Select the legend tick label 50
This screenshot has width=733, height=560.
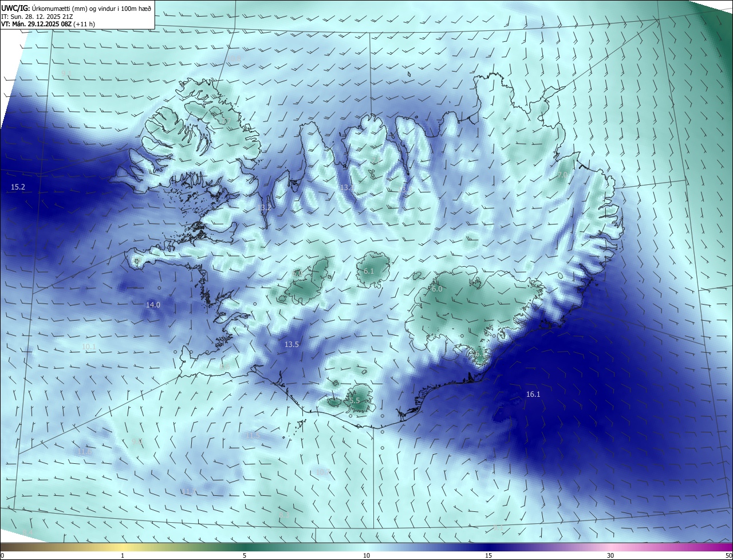click(x=728, y=556)
